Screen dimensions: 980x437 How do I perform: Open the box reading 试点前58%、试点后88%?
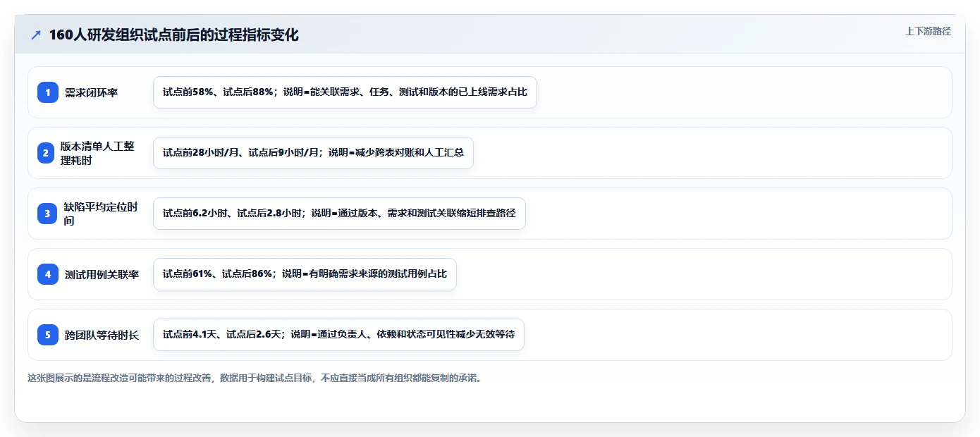[345, 92]
